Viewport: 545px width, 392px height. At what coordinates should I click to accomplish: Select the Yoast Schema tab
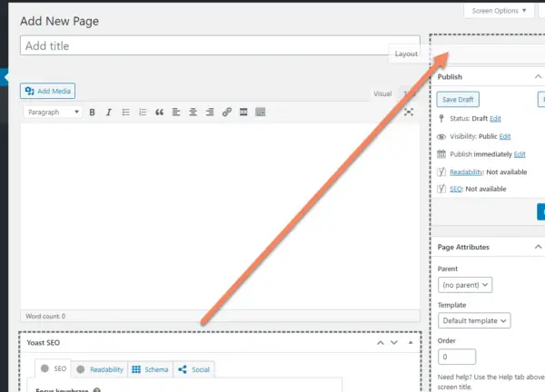(150, 369)
